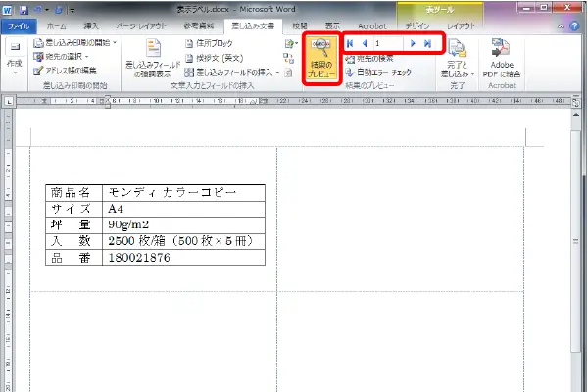Click 宛先の検索

[369, 59]
